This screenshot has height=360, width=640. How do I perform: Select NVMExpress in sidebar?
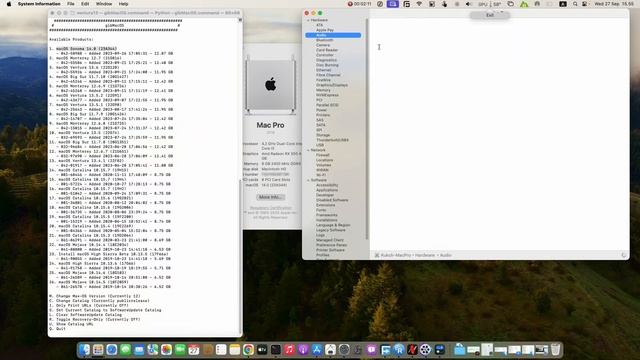pos(327,95)
